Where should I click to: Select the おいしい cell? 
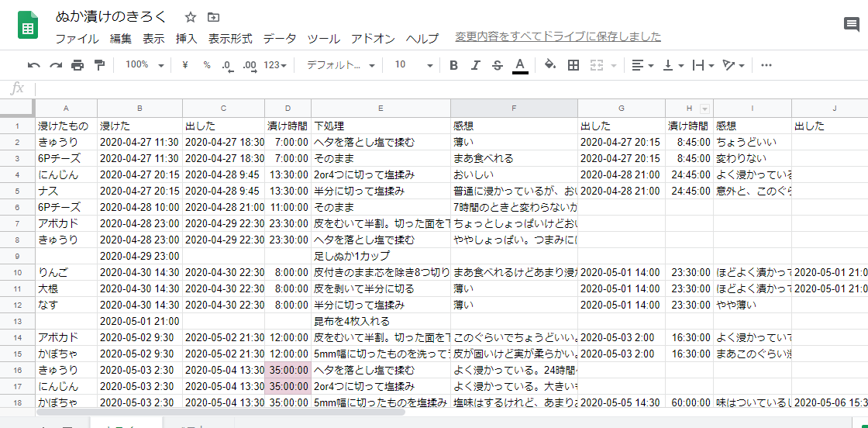coord(515,175)
